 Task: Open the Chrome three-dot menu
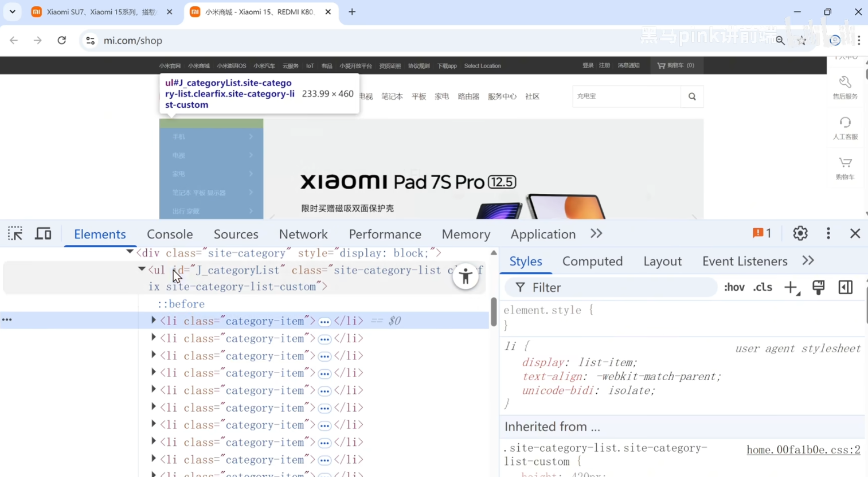pos(858,41)
